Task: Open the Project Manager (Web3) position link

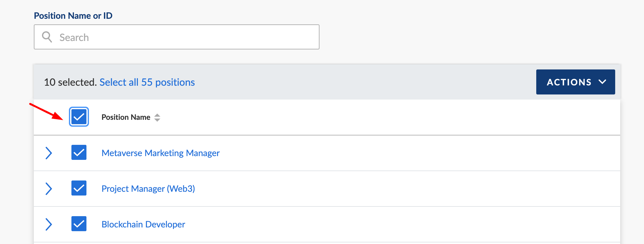Action: [148, 189]
